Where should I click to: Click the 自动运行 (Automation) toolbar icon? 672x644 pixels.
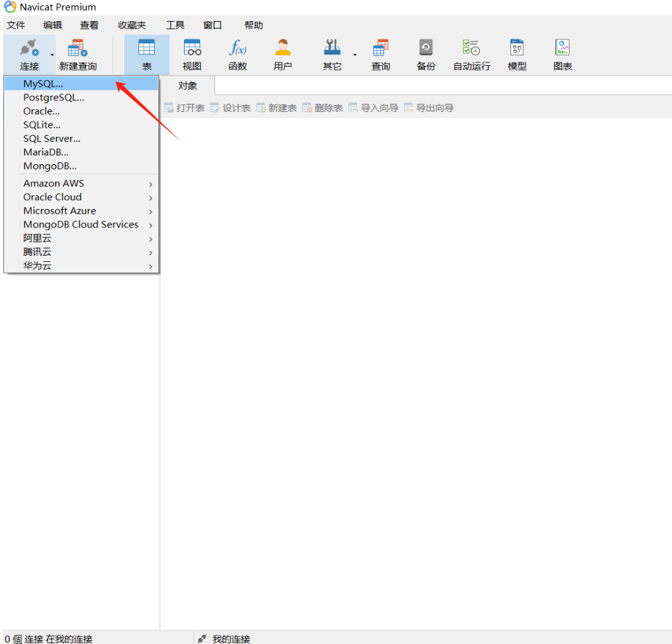[472, 54]
